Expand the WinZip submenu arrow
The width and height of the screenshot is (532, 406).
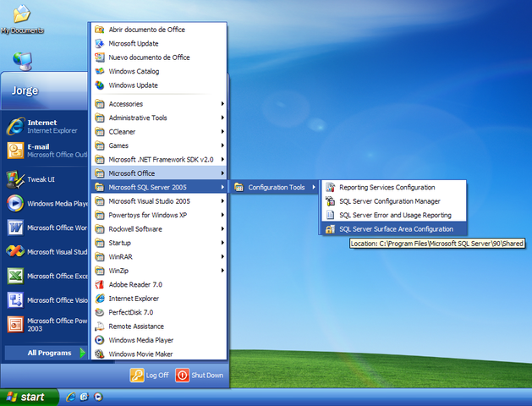[222, 271]
